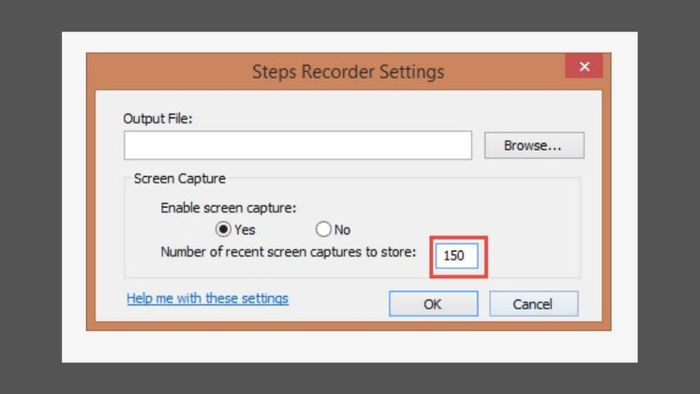Click the Yes text beside its radio button
This screenshot has height=394, width=700.
245,230
